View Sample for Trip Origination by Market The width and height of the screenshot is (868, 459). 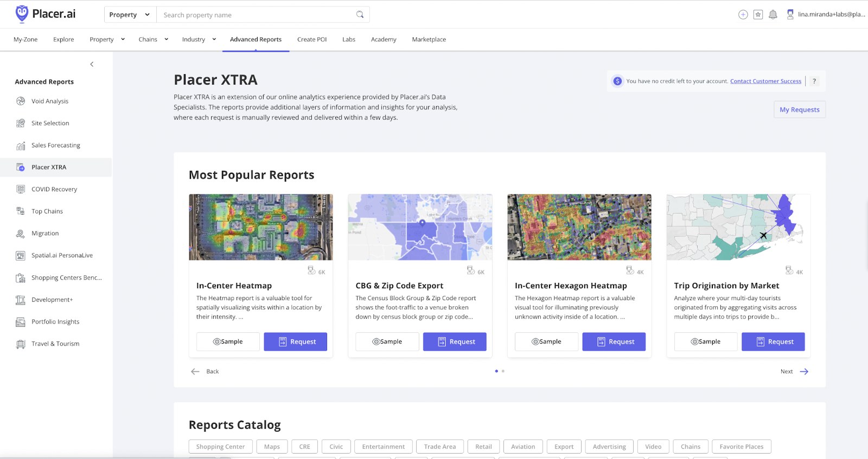click(706, 342)
